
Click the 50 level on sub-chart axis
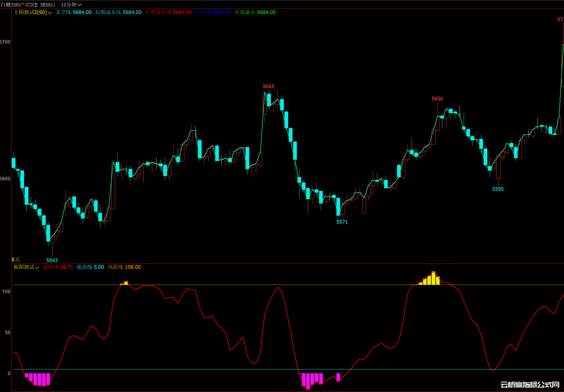point(7,333)
